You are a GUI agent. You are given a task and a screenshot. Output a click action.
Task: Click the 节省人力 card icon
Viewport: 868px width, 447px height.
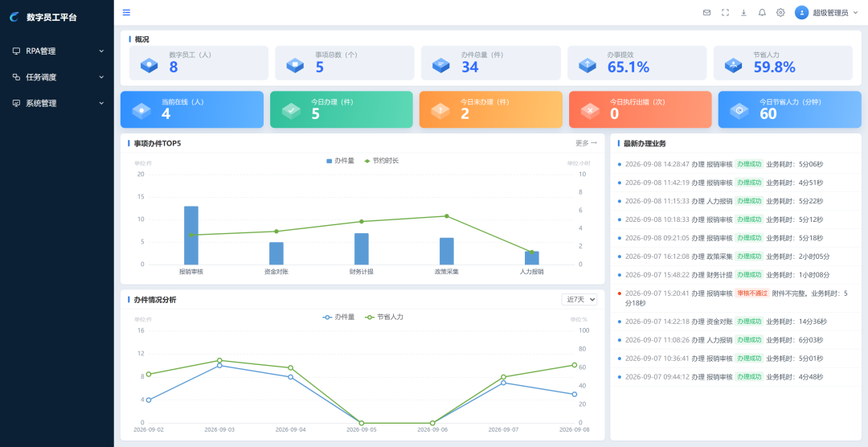[x=734, y=65]
